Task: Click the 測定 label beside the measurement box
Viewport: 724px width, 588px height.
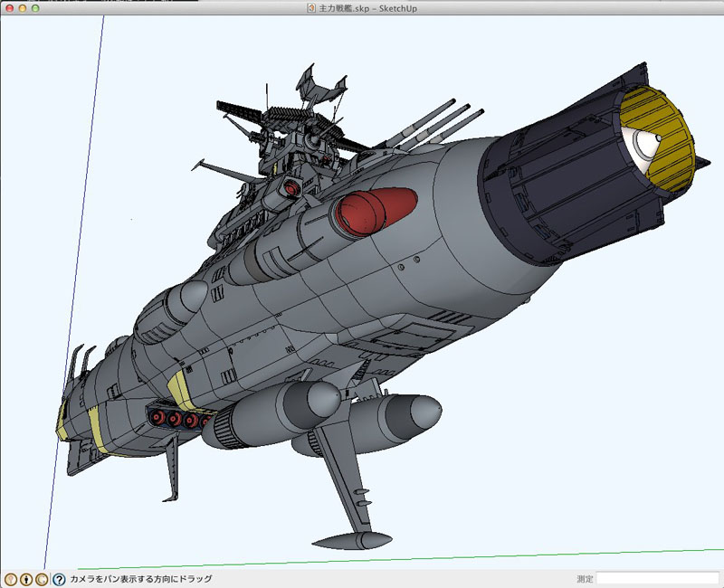Action: [585, 579]
